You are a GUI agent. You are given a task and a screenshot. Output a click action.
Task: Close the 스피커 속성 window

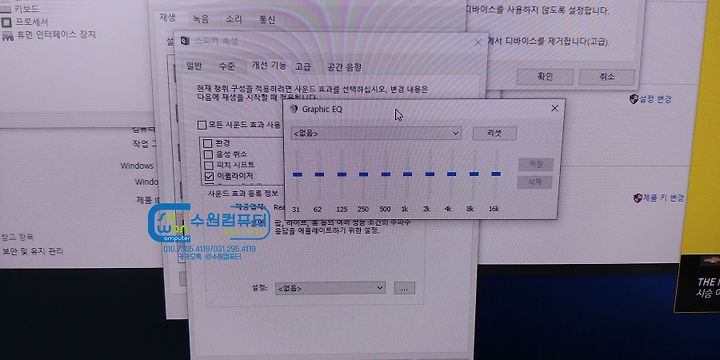[x=478, y=43]
